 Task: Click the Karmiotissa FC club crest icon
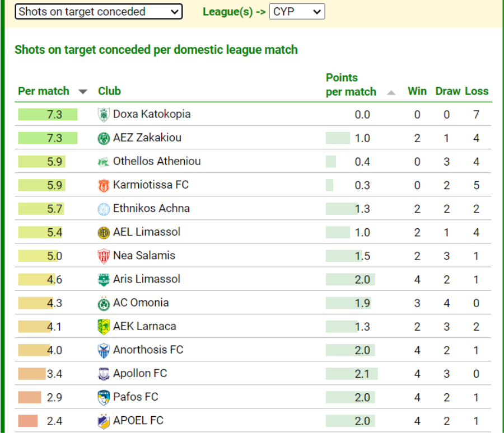click(104, 186)
